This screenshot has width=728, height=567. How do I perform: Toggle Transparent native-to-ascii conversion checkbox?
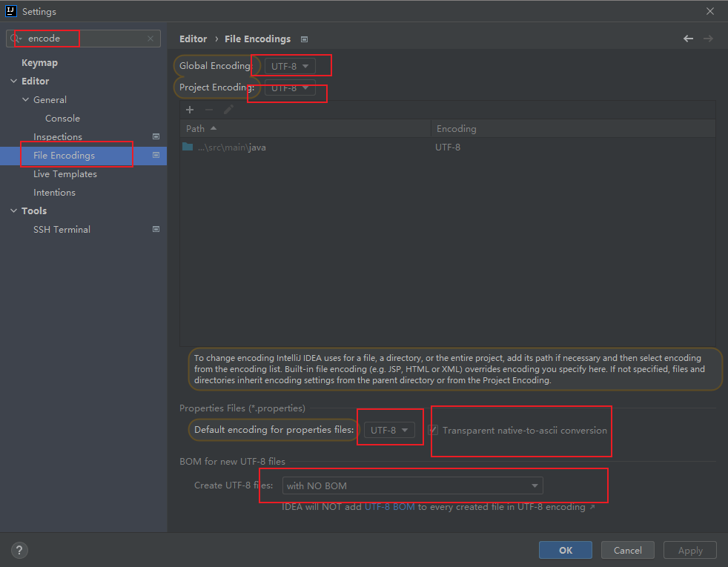433,430
